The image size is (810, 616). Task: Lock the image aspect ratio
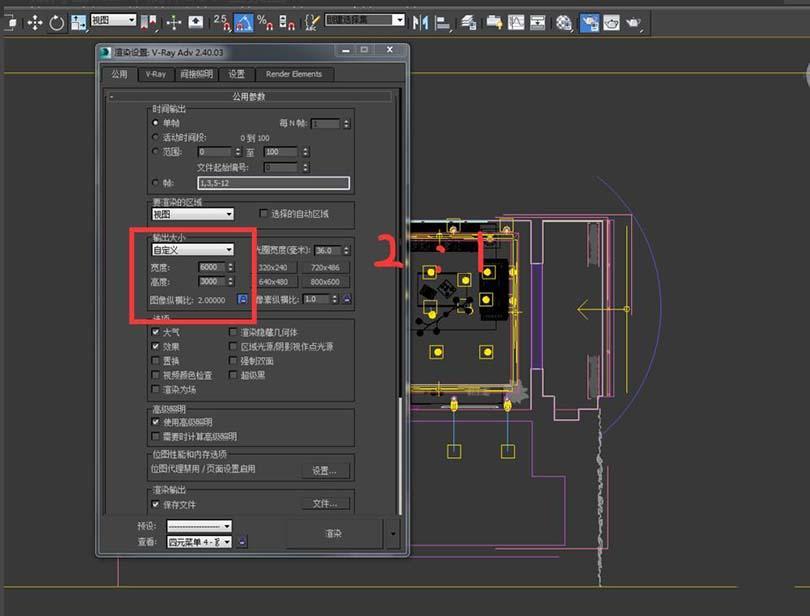click(242, 299)
